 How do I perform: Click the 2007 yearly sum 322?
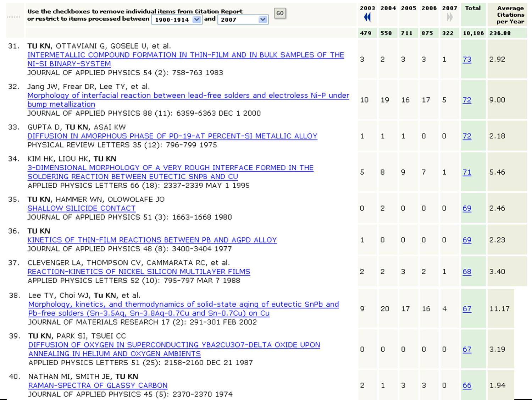point(448,33)
